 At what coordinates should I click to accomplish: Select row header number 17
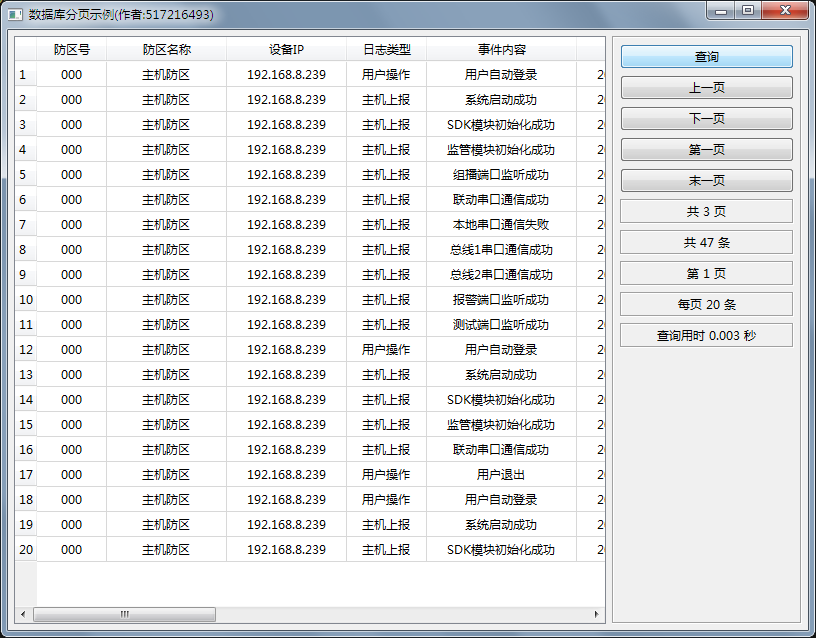pyautogui.click(x=25, y=474)
